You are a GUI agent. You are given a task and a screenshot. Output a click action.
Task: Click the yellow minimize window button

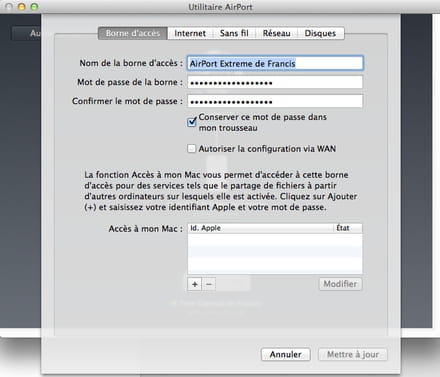pyautogui.click(x=22, y=7)
